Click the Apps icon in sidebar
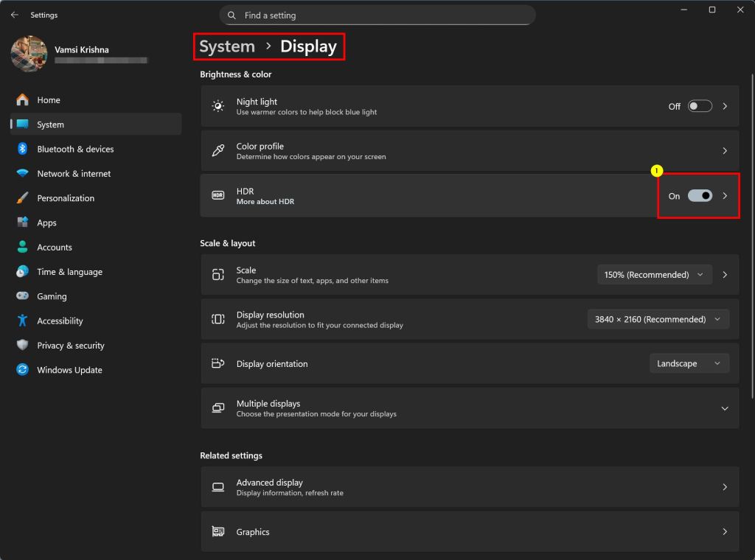Viewport: 755px width, 560px height. tap(22, 223)
